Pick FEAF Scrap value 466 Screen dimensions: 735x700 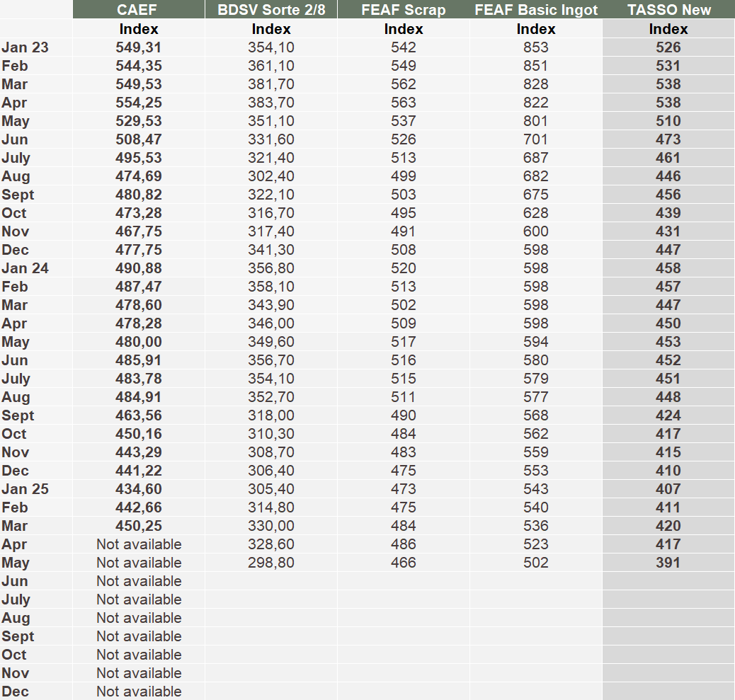pyautogui.click(x=404, y=562)
